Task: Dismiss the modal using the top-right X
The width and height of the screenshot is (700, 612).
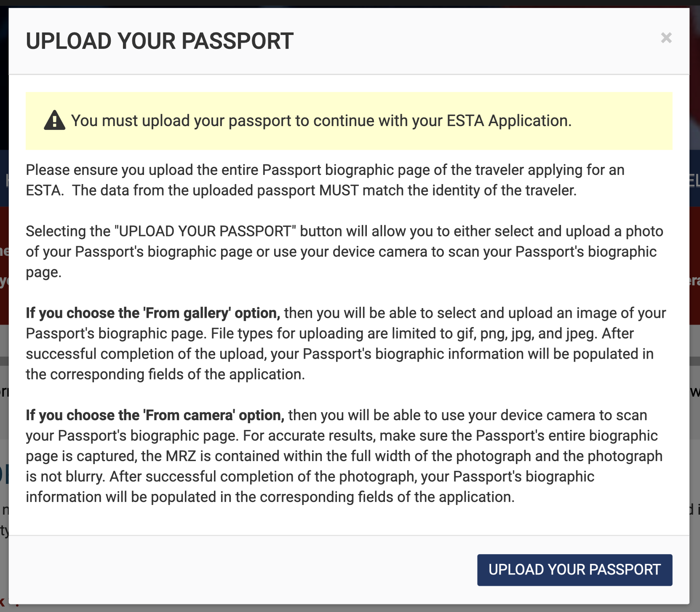Action: pos(667,38)
